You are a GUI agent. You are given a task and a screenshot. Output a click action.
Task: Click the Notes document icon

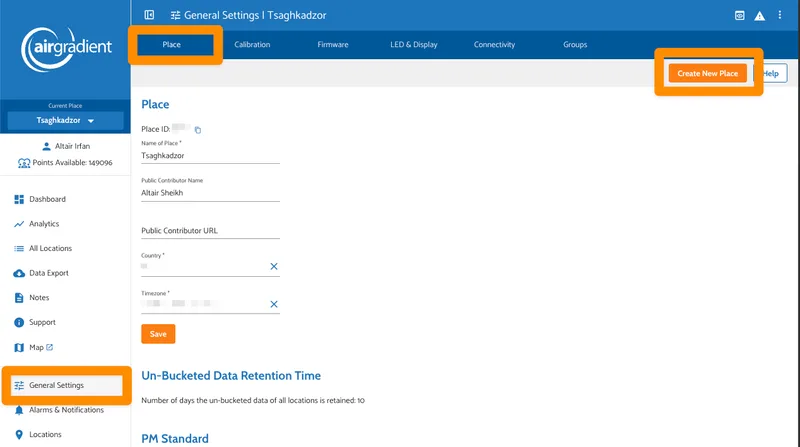coord(19,297)
